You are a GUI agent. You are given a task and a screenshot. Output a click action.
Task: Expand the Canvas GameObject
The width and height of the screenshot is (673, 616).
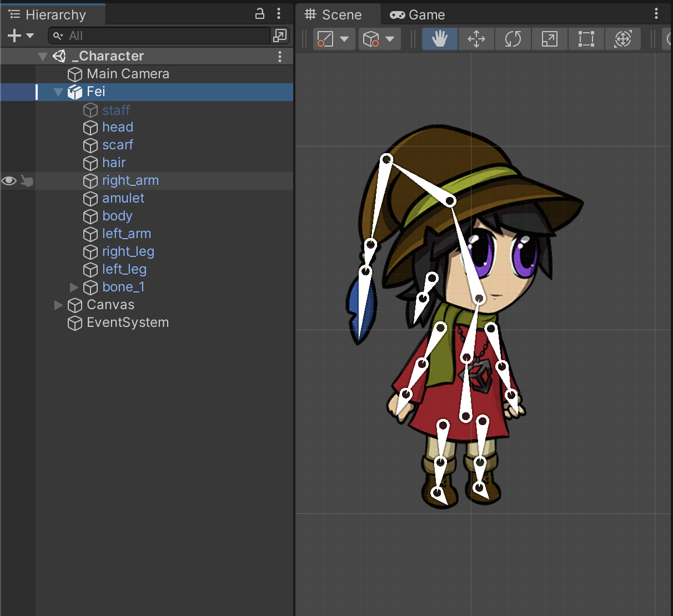tap(58, 305)
